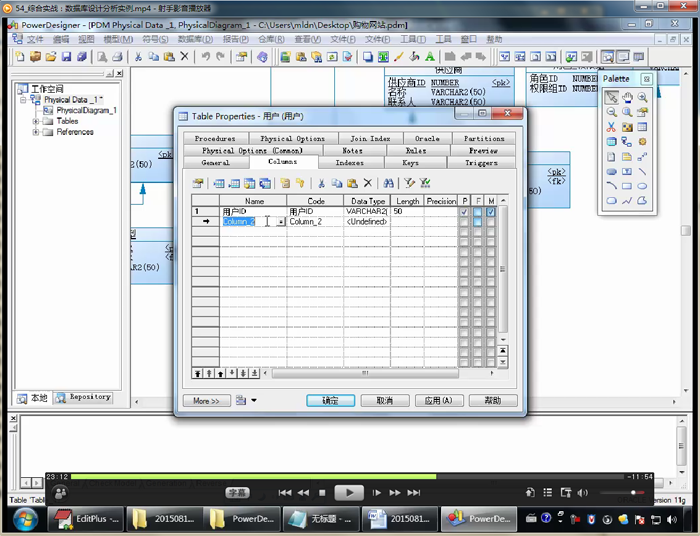The image size is (700, 536).
Task: Toggle the F checkbox for Column_2 row
Action: (x=477, y=222)
